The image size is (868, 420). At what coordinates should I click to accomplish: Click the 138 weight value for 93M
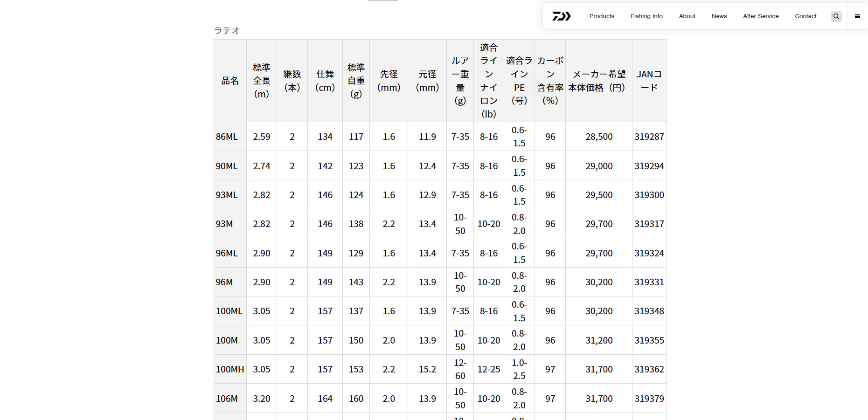356,224
